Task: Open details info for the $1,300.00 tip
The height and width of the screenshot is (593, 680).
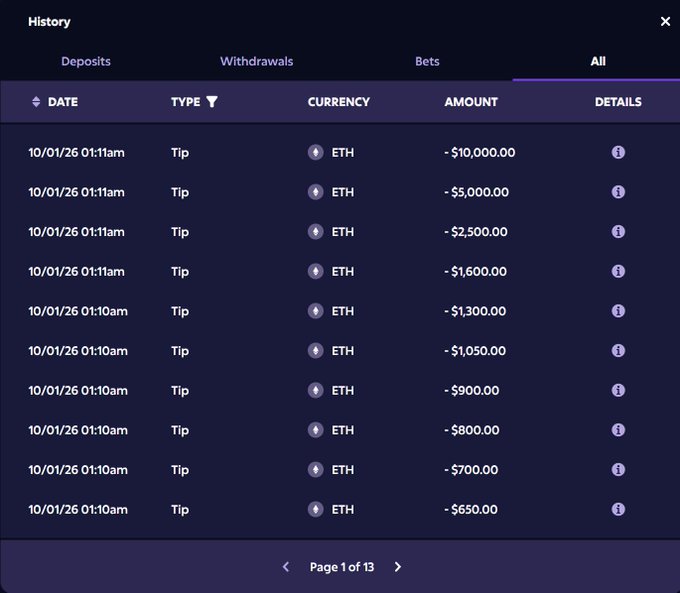Action: [618, 311]
